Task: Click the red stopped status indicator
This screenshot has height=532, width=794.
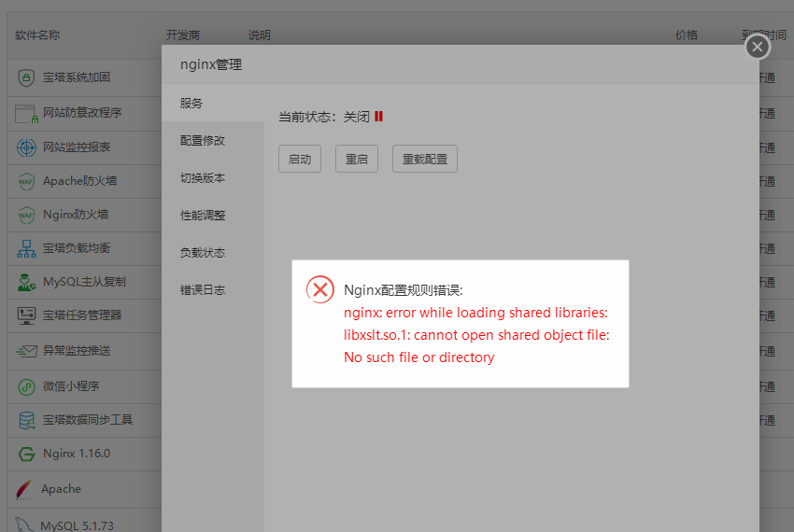Action: point(378,117)
